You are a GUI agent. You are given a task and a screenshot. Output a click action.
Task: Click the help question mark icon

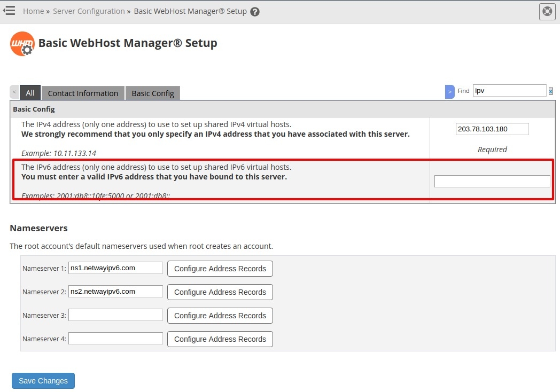pyautogui.click(x=255, y=12)
